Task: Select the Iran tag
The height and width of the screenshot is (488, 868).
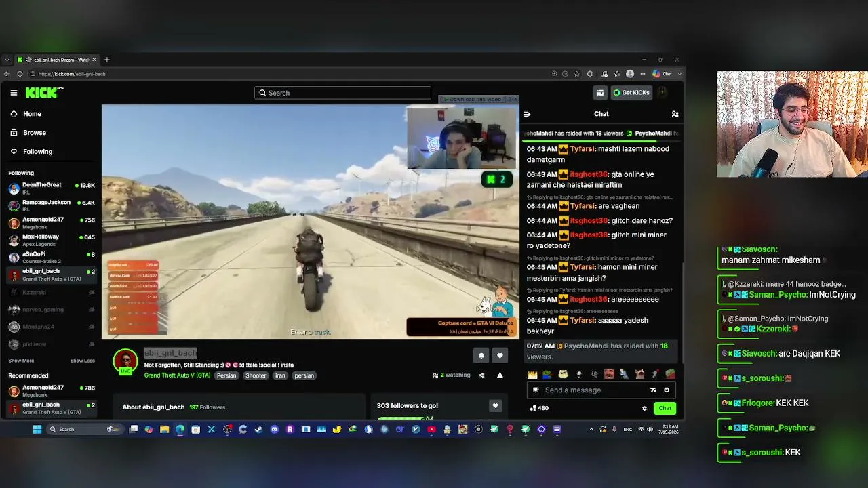Action: click(x=280, y=375)
